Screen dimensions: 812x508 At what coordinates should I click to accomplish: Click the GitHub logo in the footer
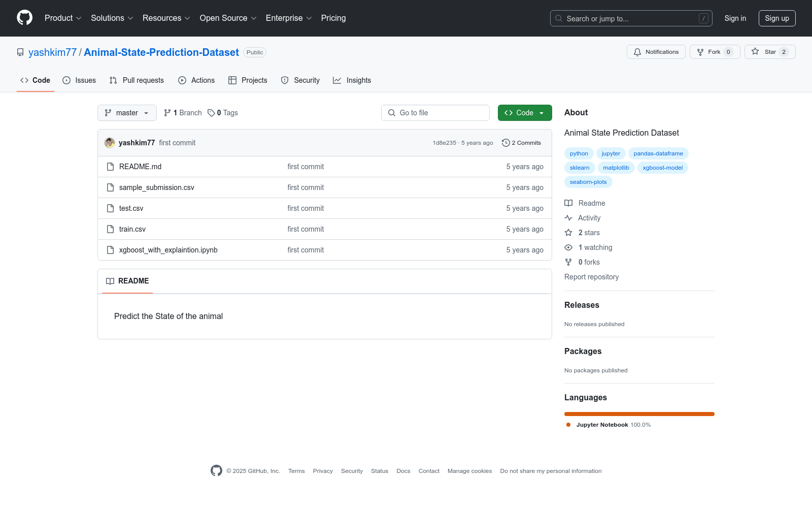coord(216,471)
